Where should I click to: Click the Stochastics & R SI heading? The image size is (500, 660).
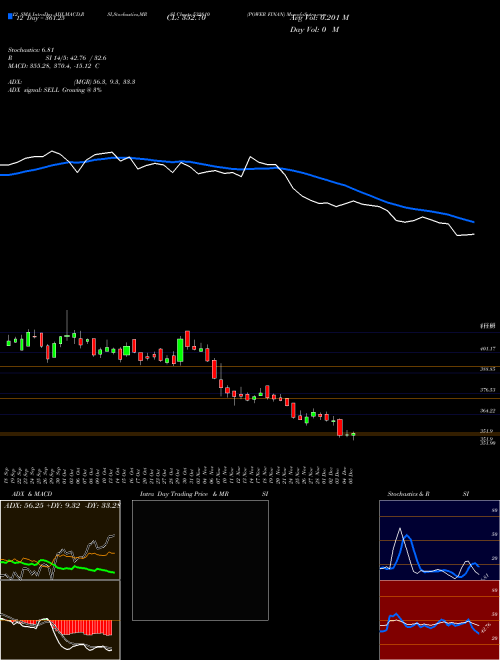tap(428, 494)
